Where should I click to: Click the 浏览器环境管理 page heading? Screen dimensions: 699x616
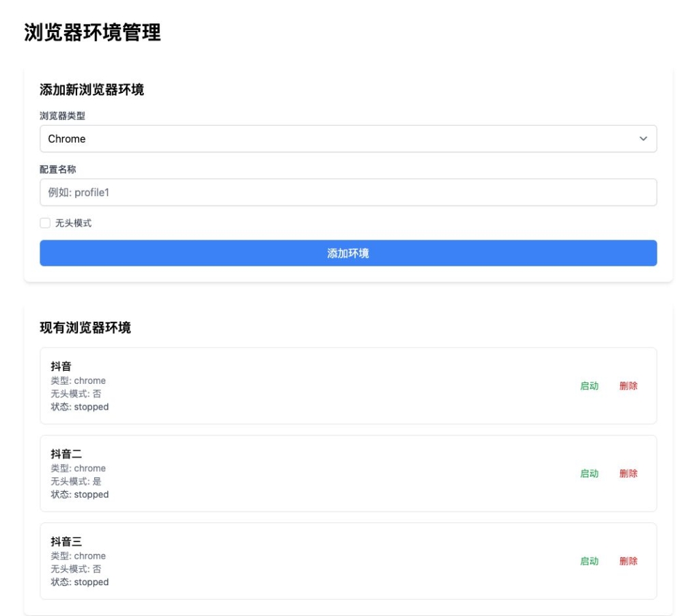pos(92,33)
